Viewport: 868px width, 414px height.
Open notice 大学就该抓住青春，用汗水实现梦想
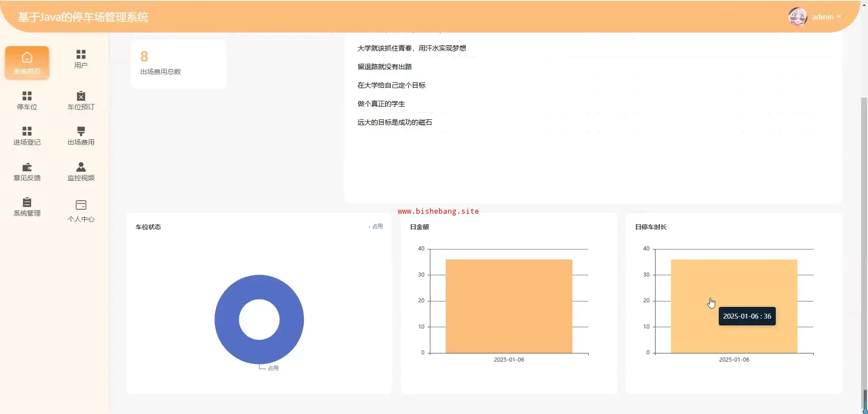[x=411, y=48]
